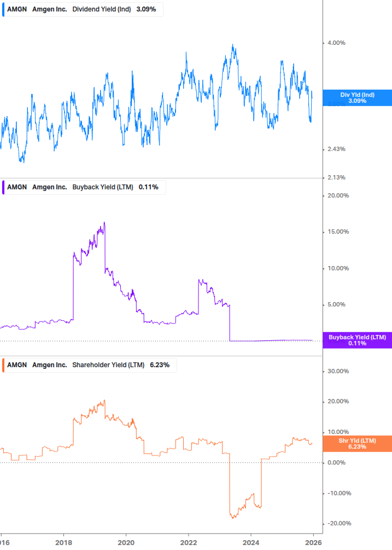The height and width of the screenshot is (550, 392).
Task: Click the -20.00% label on shareholder yield axis
Action: 339,523
